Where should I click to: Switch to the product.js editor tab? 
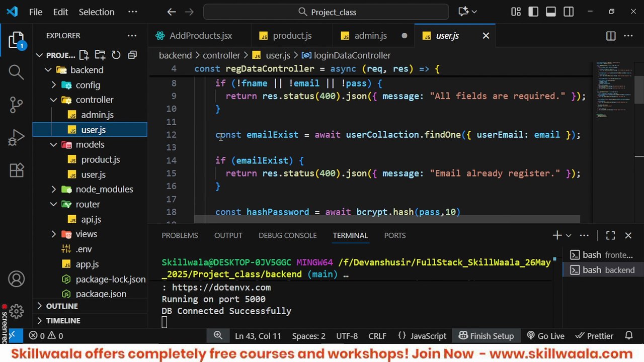[292, 36]
